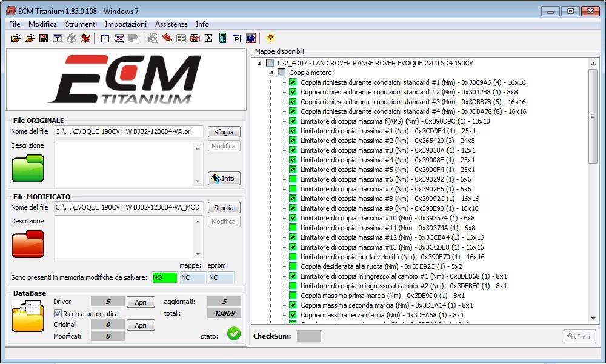Select Limitatore di coppia massima #12 row
Viewport: 606px width, 364px height.
[x=392, y=237]
